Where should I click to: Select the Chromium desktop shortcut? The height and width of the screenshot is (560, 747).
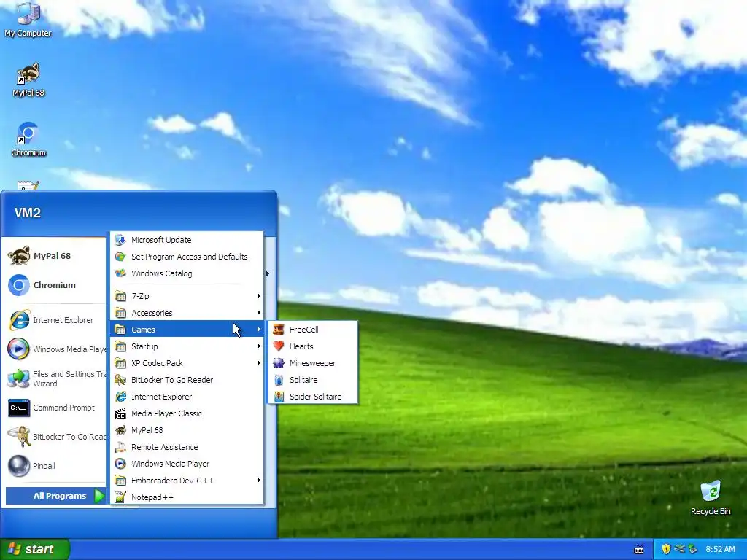[28, 139]
